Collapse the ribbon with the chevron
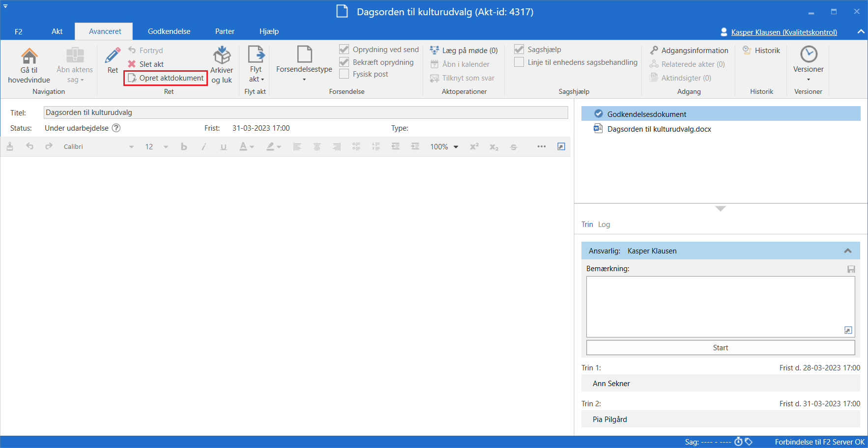This screenshot has height=448, width=868. pos(861,31)
